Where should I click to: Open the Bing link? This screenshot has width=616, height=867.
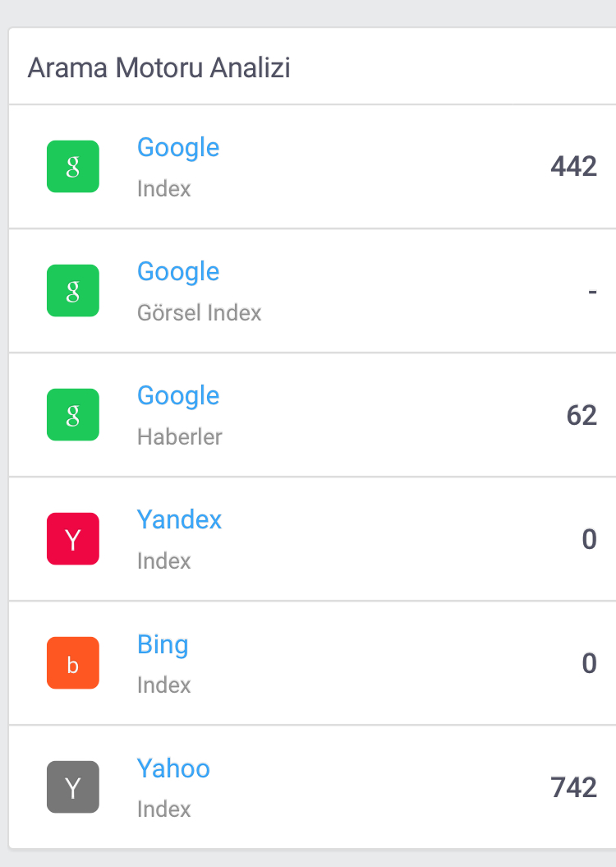coord(163,645)
